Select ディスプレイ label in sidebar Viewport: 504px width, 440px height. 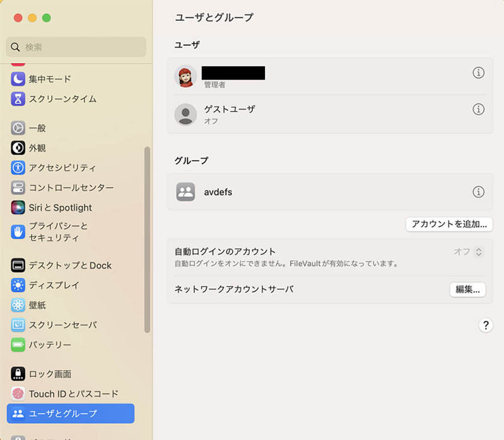54,285
